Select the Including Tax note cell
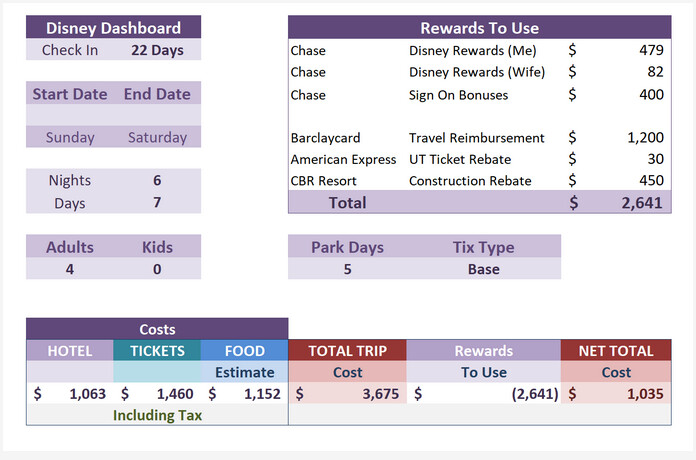This screenshot has width=696, height=460. (x=157, y=415)
